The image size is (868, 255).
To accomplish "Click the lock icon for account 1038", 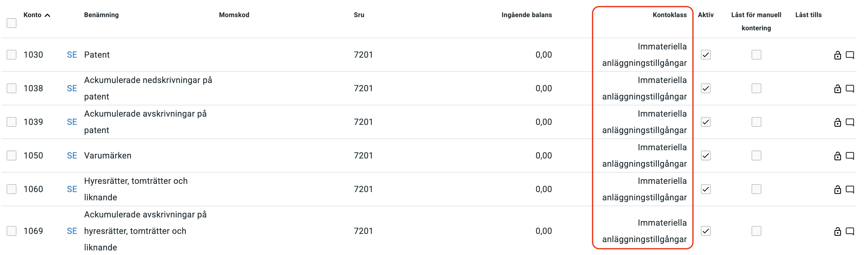I will coord(837,89).
